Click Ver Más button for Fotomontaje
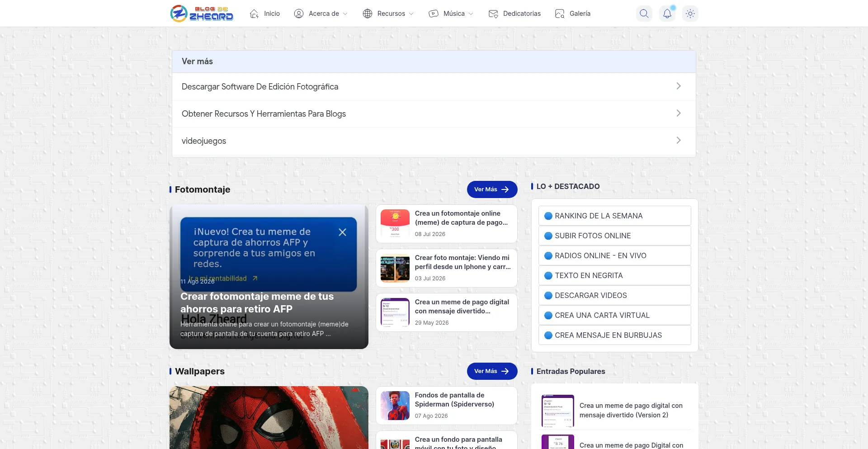Image resolution: width=868 pixels, height=449 pixels. pos(492,189)
